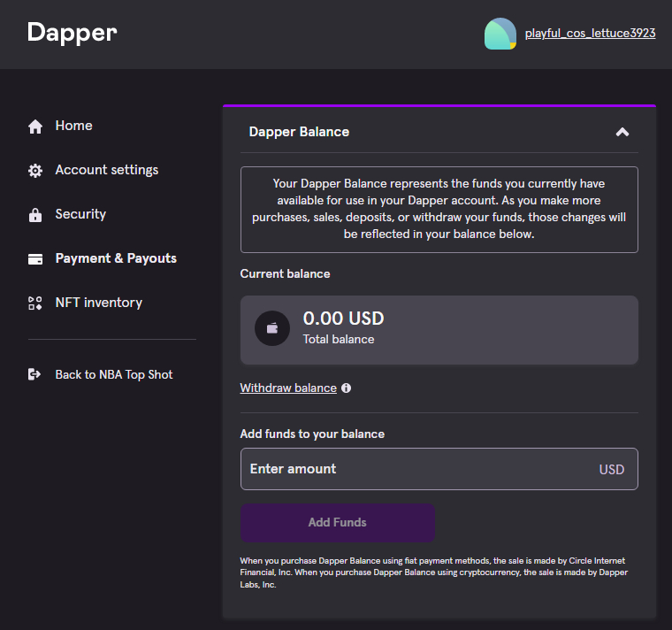
Task: Click the Home house icon
Action: (x=35, y=127)
